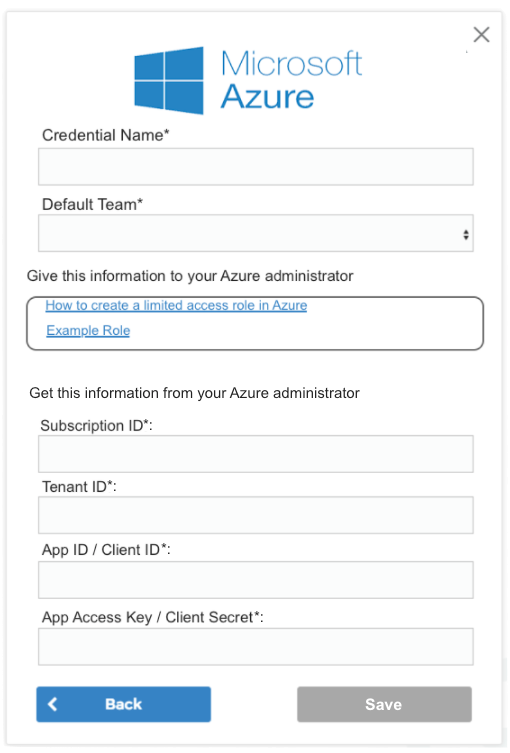Click the up-down arrows in the Default Team selector
The height and width of the screenshot is (753, 510).
pyautogui.click(x=466, y=234)
